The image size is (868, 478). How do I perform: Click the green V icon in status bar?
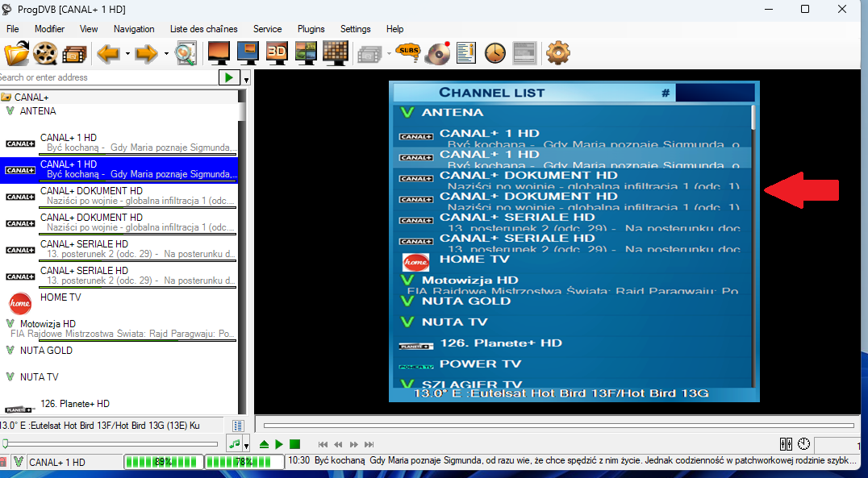coord(19,461)
